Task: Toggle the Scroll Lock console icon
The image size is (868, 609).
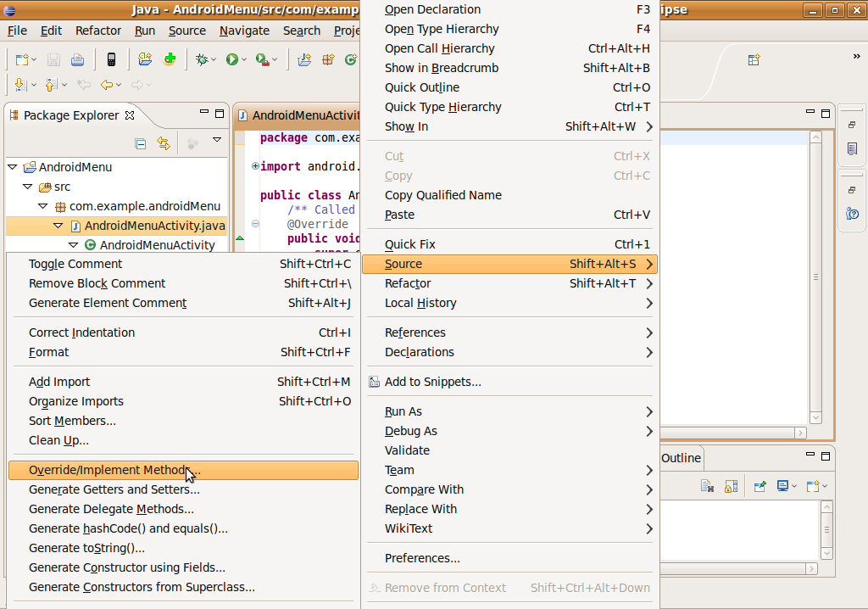Action: pyautogui.click(x=732, y=487)
